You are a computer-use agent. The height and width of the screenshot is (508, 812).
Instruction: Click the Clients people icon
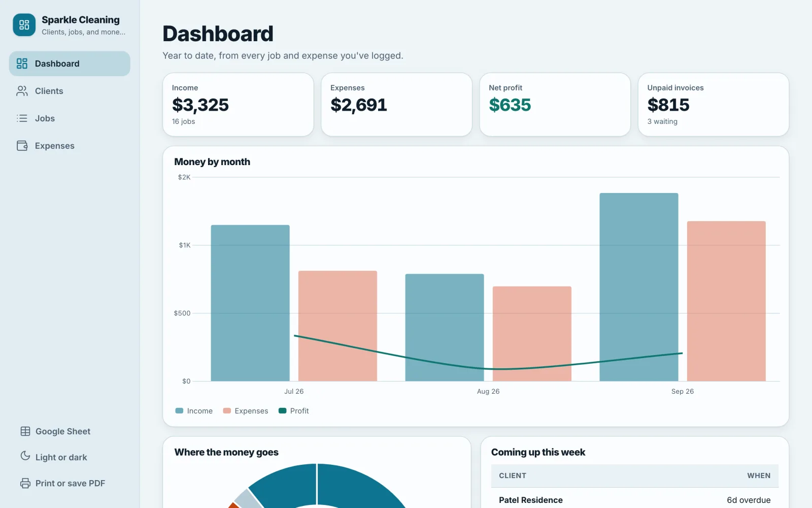[x=22, y=91]
